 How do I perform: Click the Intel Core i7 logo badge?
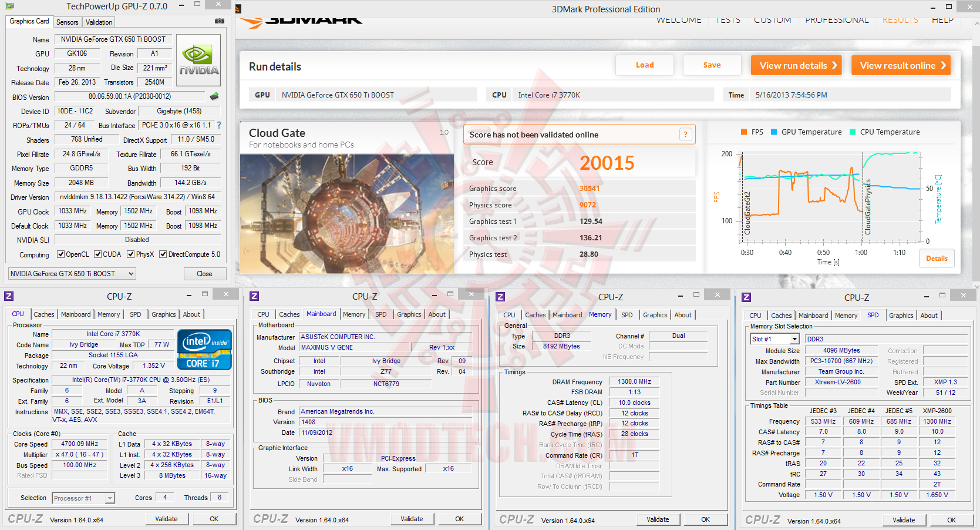pyautogui.click(x=204, y=350)
